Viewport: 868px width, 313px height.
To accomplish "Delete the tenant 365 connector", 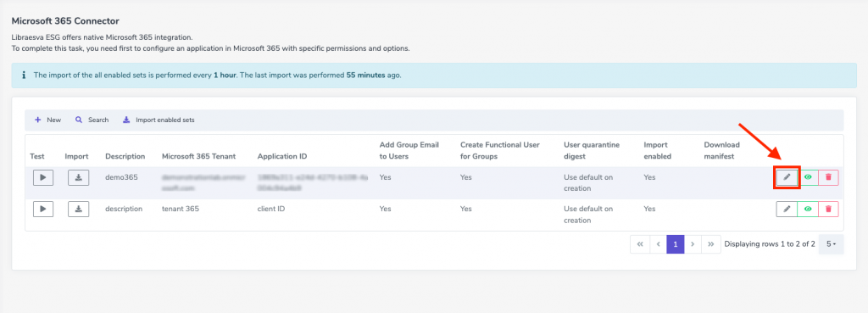I will 828,209.
